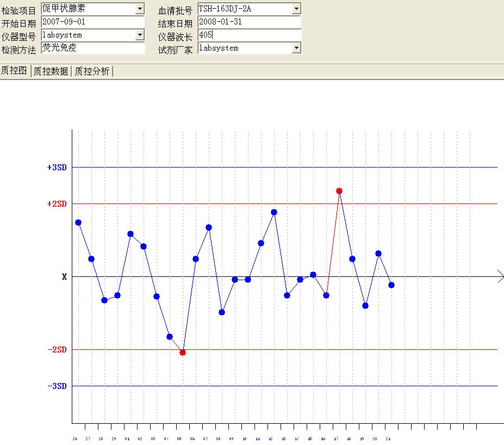This screenshot has width=504, height=445.
Task: Focus the 仪器波长 field containing 405
Action: 248,35
